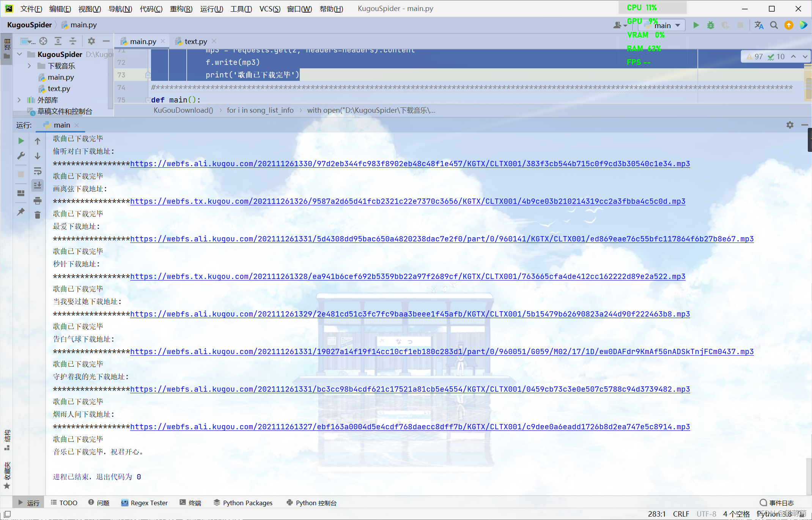Toggle soft-wrap in run console
Screen dimensions: 812x520
click(37, 171)
